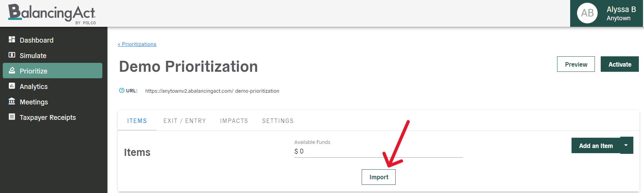Open the Simulate section
Image resolution: width=644 pixels, height=193 pixels.
[53, 55]
